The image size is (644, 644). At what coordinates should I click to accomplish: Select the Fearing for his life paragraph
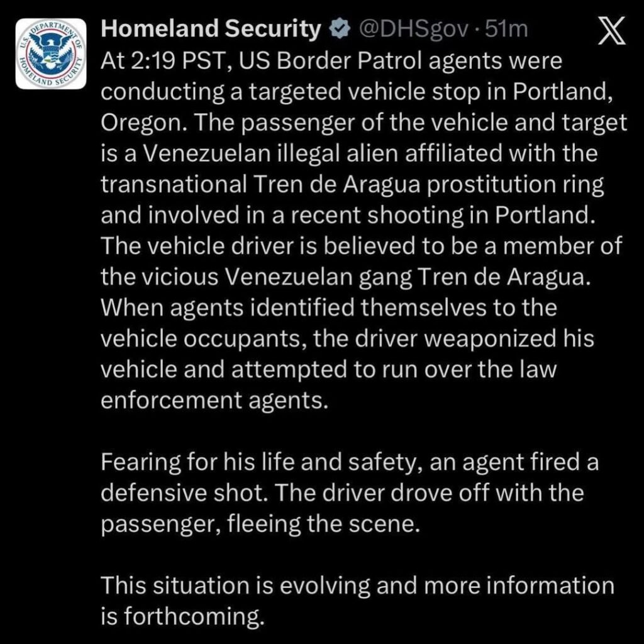tap(314, 493)
